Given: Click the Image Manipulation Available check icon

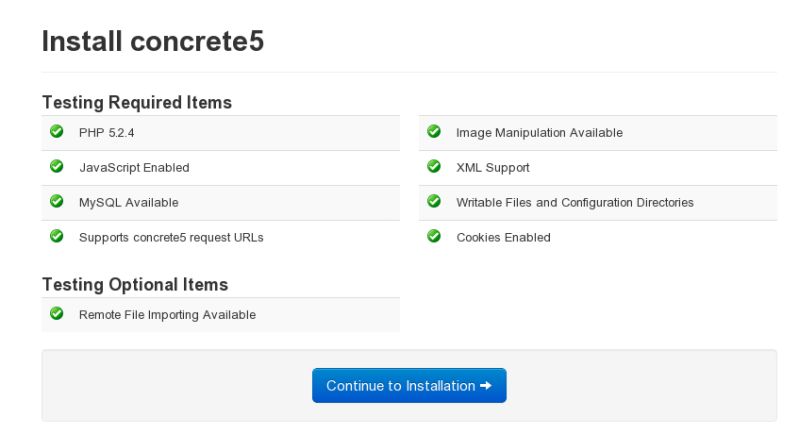Looking at the screenshot, I should click(433, 132).
